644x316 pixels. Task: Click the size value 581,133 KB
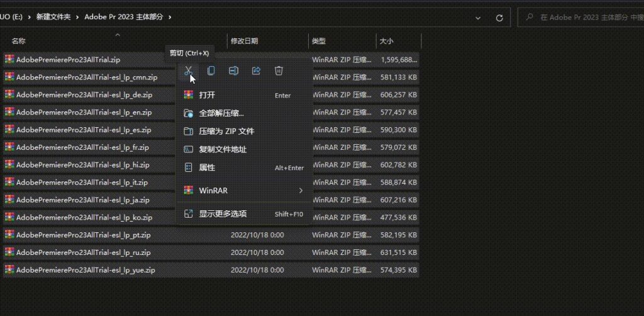[x=398, y=77]
